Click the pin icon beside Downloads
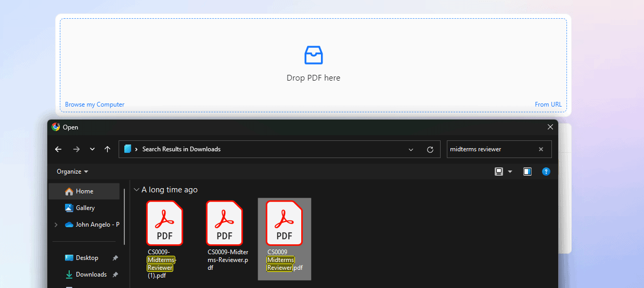 [x=115, y=274]
